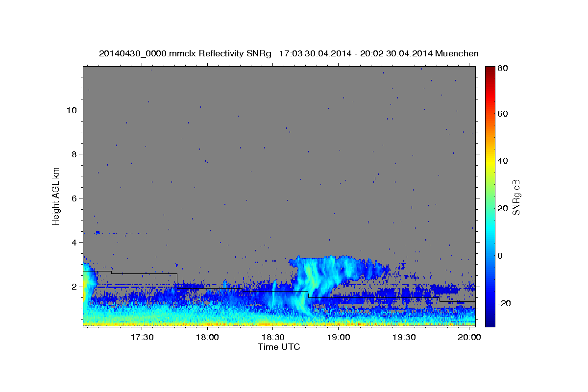Click the 'Time UTC' axis label
This screenshot has height=392, width=588.
[279, 347]
